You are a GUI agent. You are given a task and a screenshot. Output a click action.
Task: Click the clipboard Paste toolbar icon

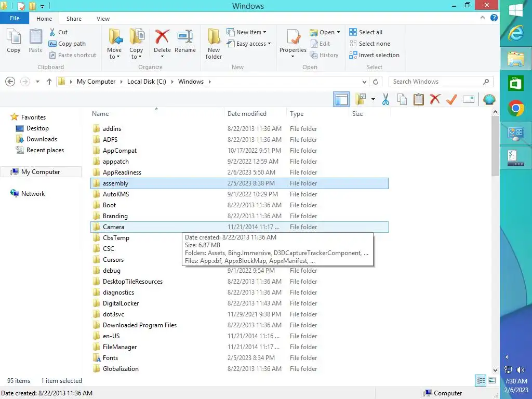(x=418, y=99)
